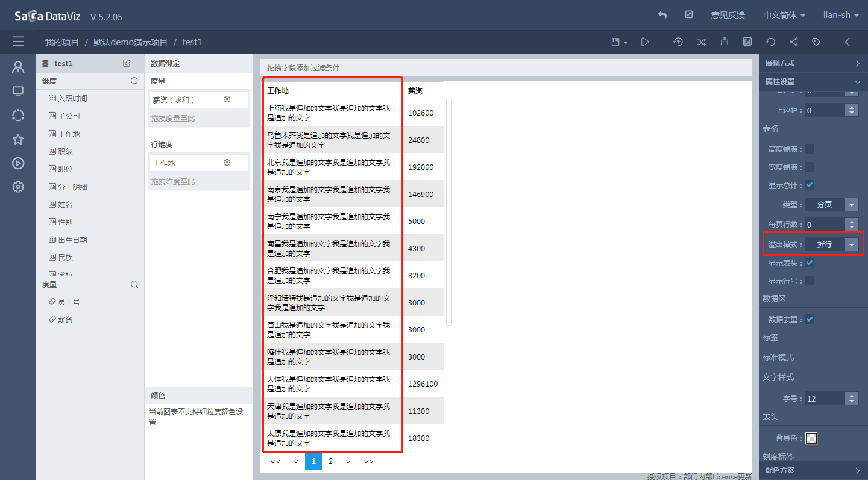868x480 pixels.
Task: Click the undo/reset circular arrow icon
Action: 770,42
